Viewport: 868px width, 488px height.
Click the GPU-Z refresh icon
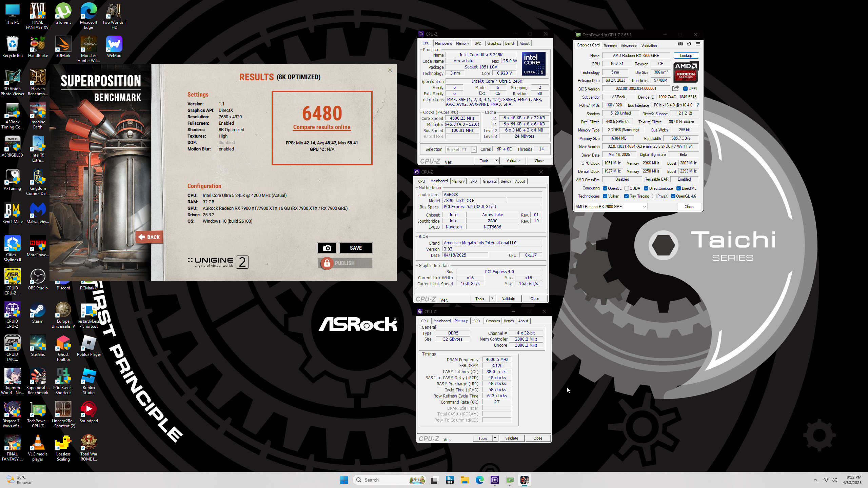[689, 44]
